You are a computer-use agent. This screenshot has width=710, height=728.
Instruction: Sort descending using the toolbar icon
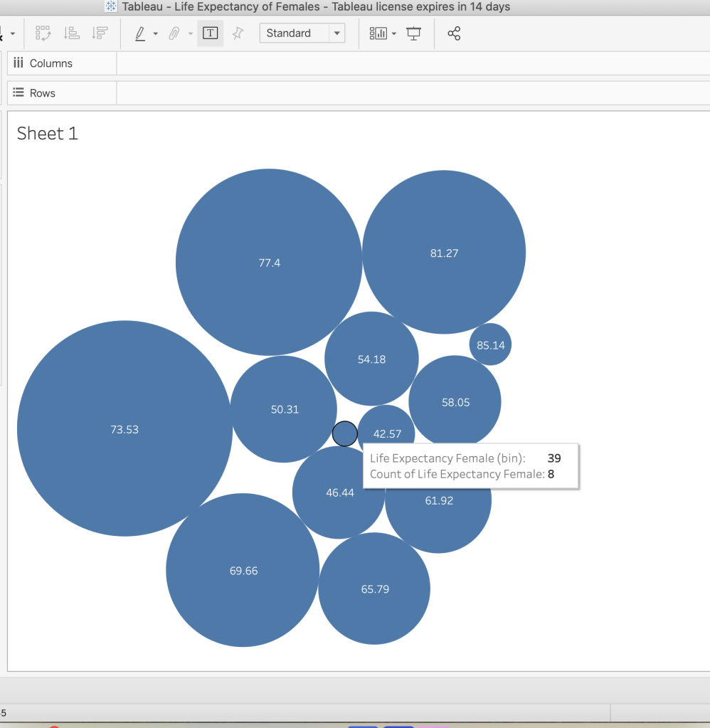100,33
